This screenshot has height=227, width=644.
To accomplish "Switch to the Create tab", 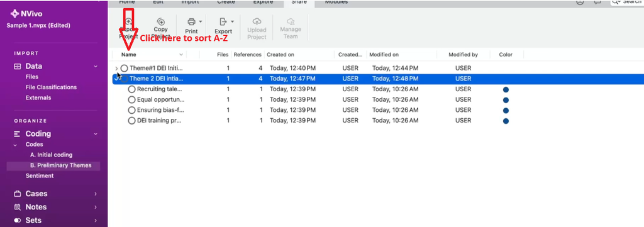I will [x=226, y=2].
